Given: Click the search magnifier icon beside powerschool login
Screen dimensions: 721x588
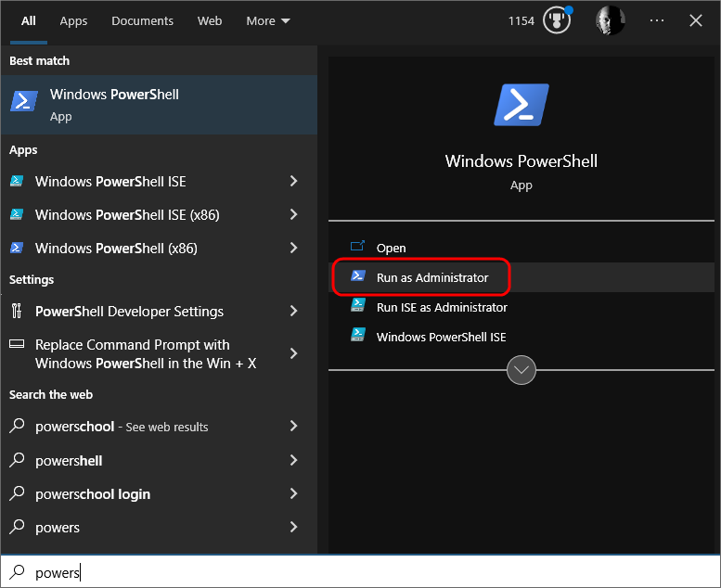Looking at the screenshot, I should click(x=17, y=493).
